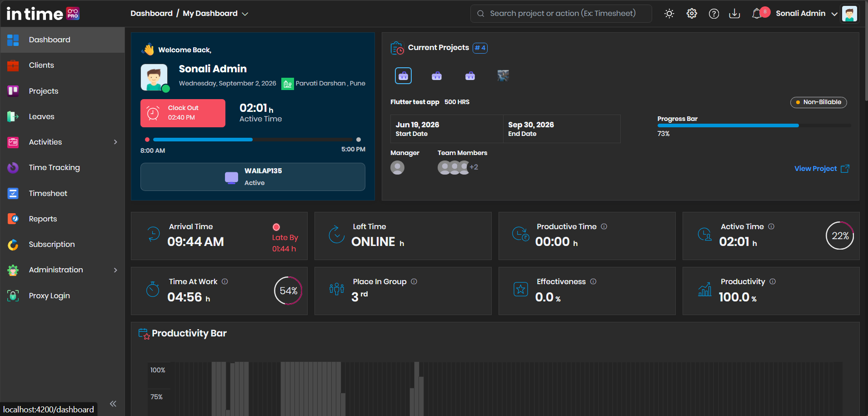Click the Proxy Login sidebar icon
The height and width of the screenshot is (416, 868).
[13, 296]
